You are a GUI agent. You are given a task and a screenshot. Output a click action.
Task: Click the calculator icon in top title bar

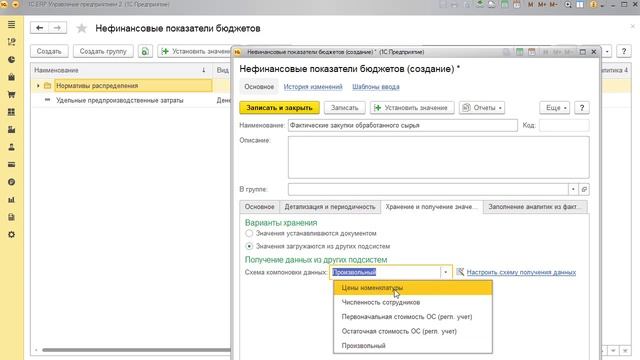tap(504, 4)
